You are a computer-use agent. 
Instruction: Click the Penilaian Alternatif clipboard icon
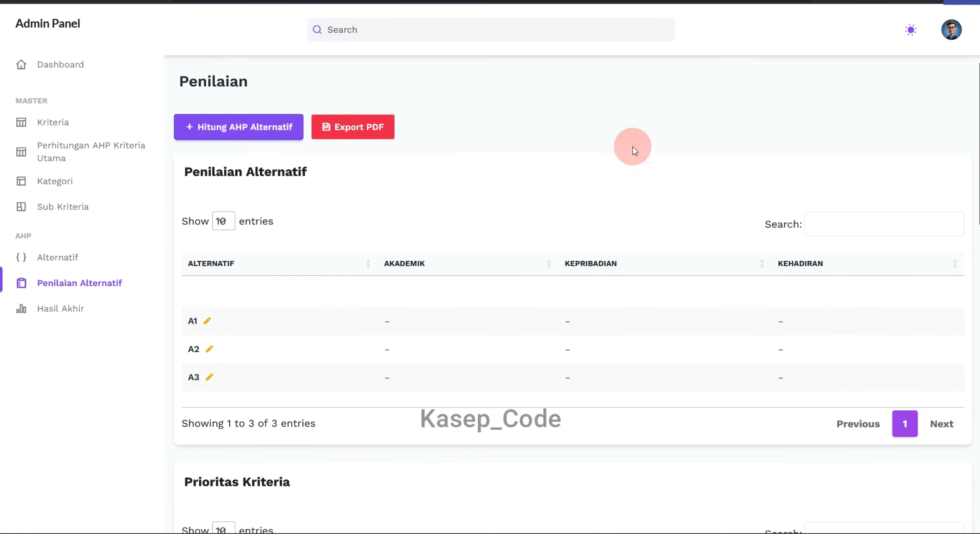21,283
